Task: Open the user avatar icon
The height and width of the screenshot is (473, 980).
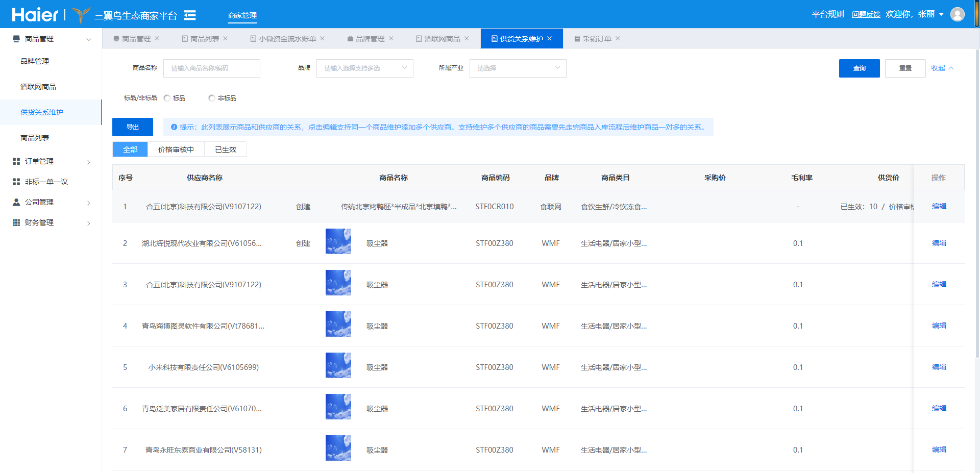Action: pos(958,14)
